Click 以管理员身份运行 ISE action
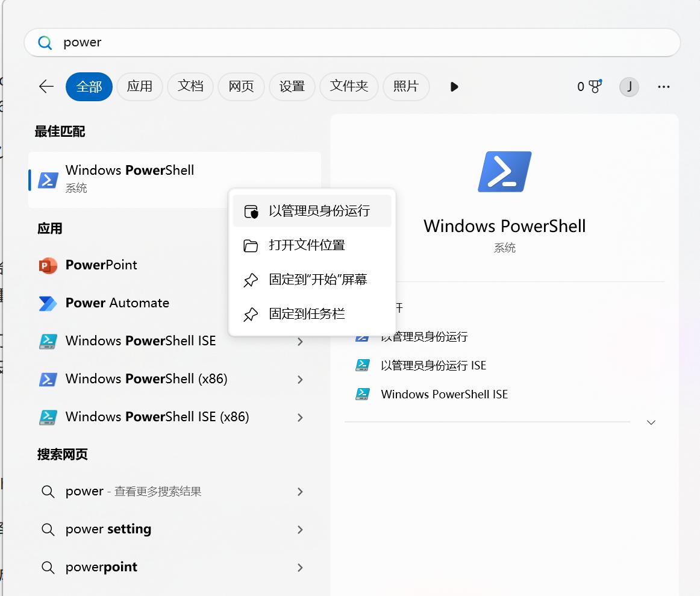The image size is (700, 596). tap(434, 365)
